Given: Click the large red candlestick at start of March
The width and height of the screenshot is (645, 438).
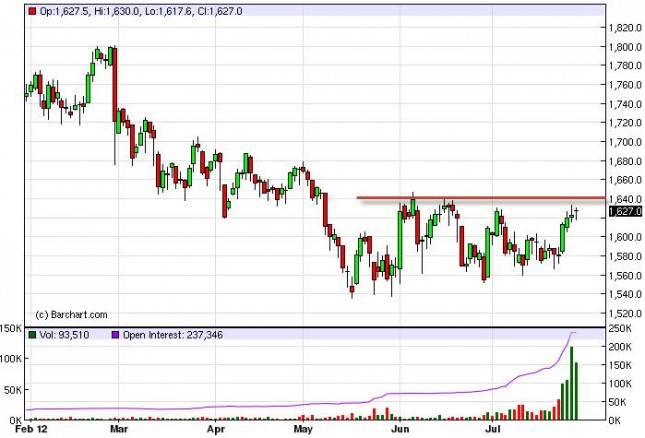Looking at the screenshot, I should click(115, 85).
